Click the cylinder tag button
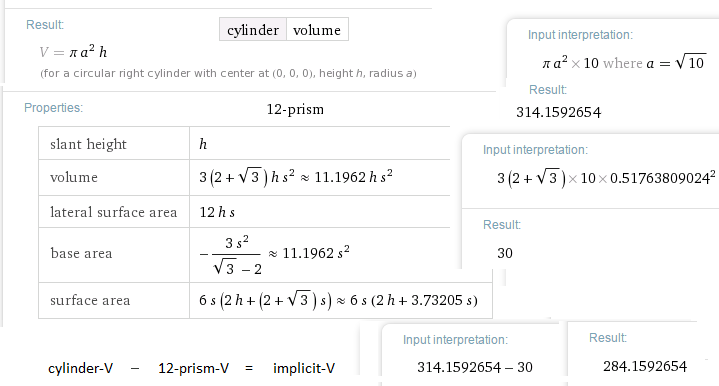This screenshot has height=386, width=719. click(x=253, y=29)
